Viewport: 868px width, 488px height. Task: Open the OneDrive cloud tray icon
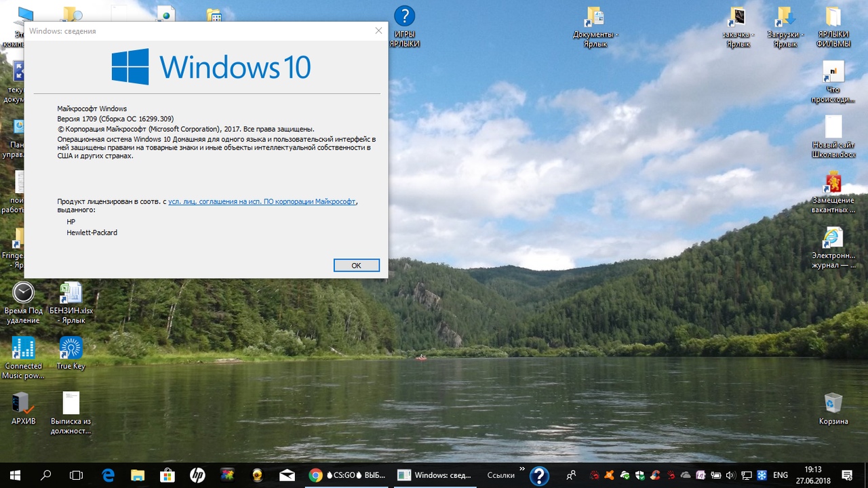[686, 475]
